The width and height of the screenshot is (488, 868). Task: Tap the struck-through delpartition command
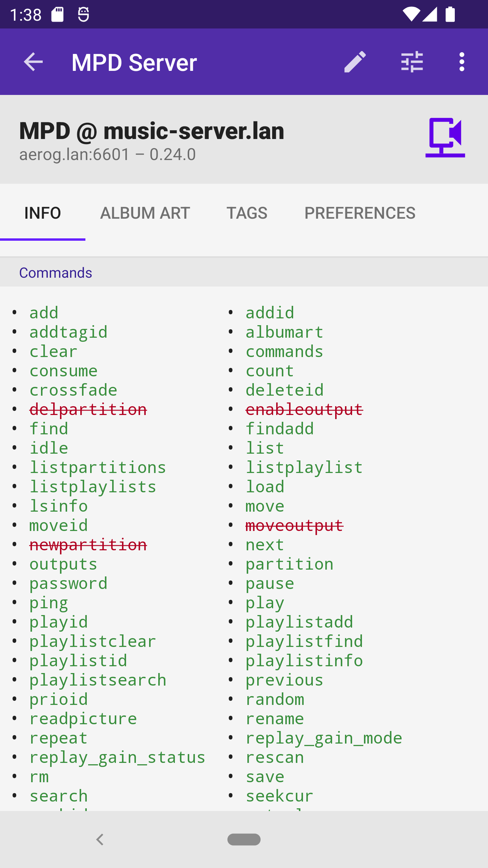pos(88,410)
